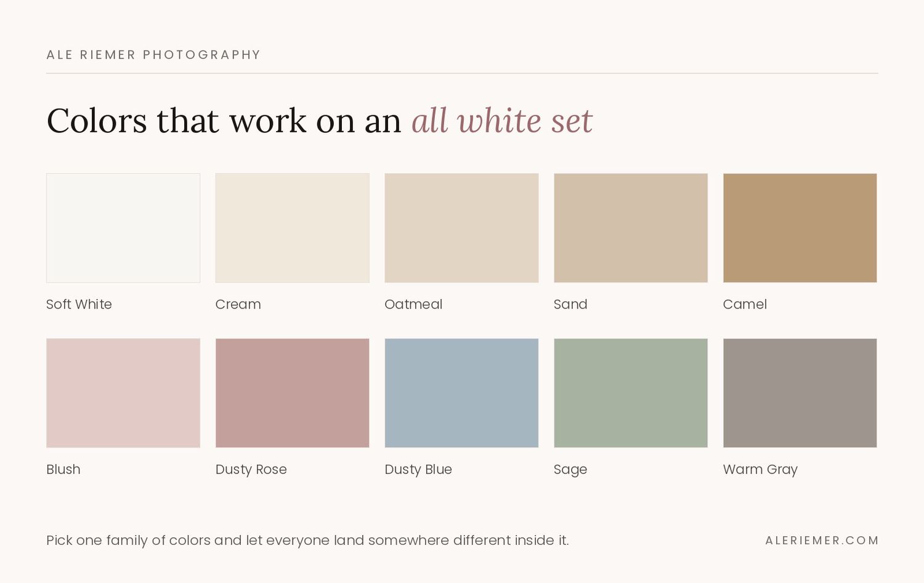Select the Blush color swatch

point(123,393)
